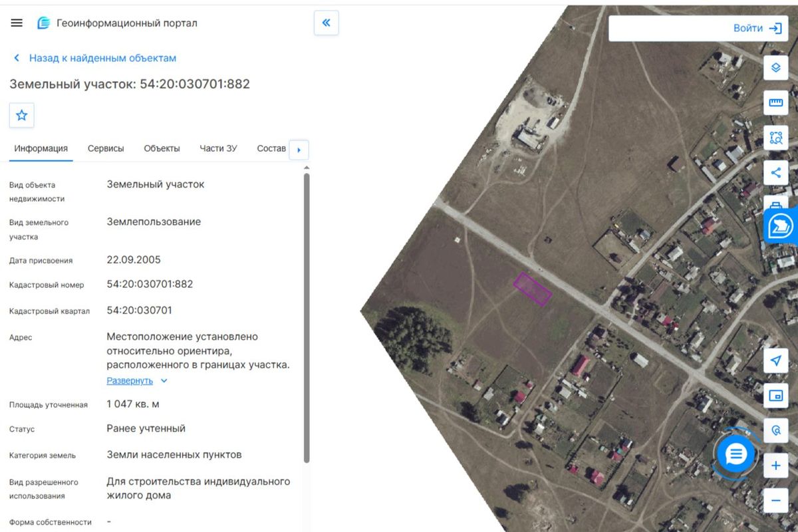The image size is (798, 532).
Task: Share the map via share icon
Action: pyautogui.click(x=775, y=173)
